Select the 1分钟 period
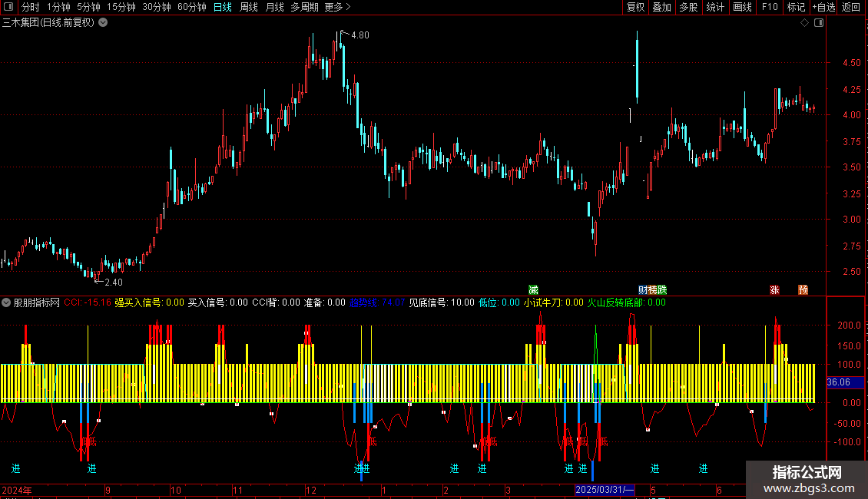Screen dimensions: 868x499 [x=58, y=7]
